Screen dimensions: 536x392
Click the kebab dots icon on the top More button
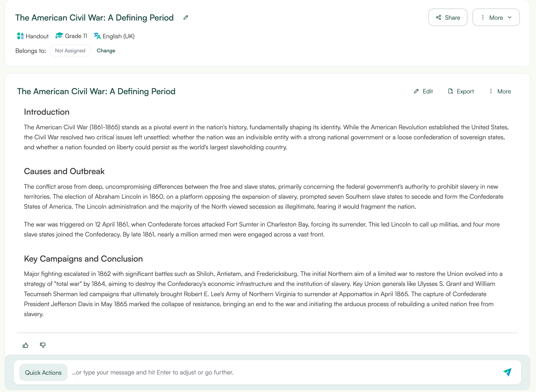coord(483,17)
